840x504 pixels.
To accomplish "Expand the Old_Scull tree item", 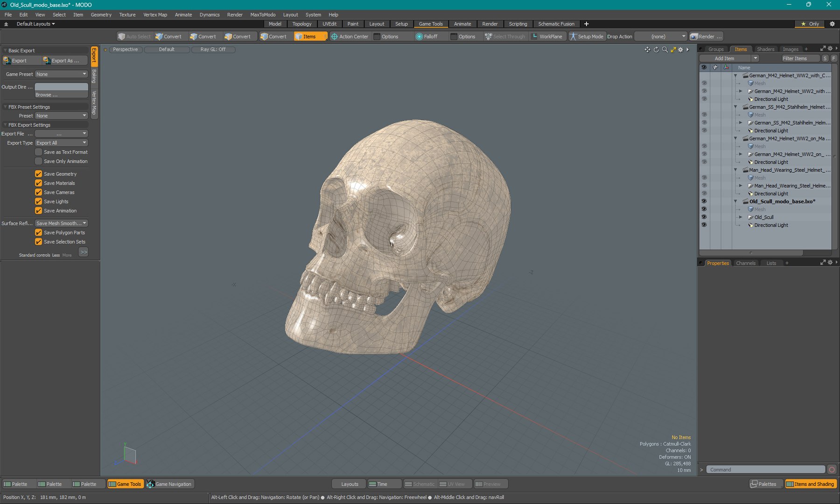I will (740, 217).
